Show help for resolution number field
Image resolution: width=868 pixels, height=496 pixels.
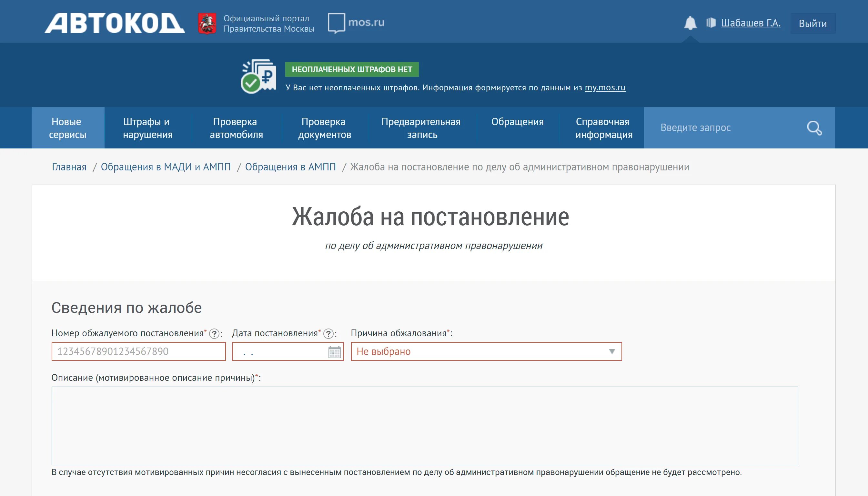pos(214,333)
